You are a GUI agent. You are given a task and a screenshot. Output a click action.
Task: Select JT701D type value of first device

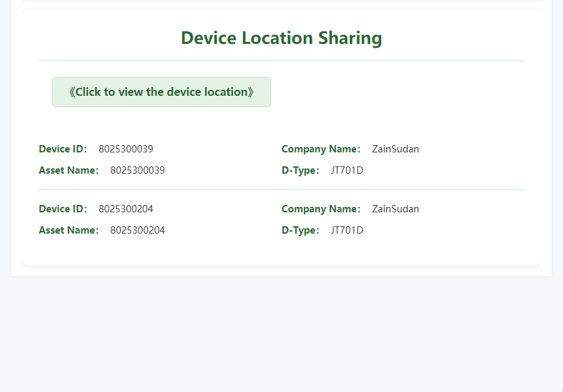point(346,170)
